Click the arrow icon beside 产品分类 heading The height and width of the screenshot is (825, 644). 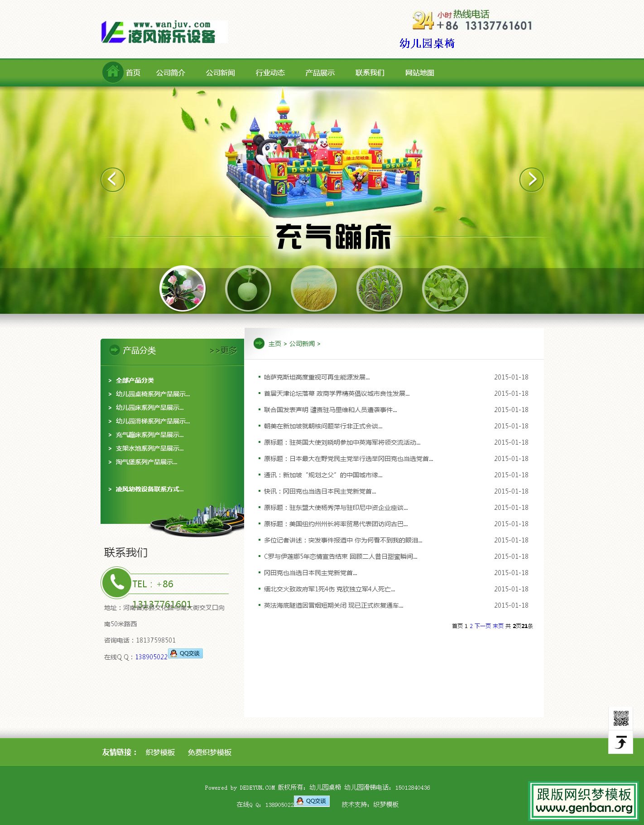click(115, 350)
